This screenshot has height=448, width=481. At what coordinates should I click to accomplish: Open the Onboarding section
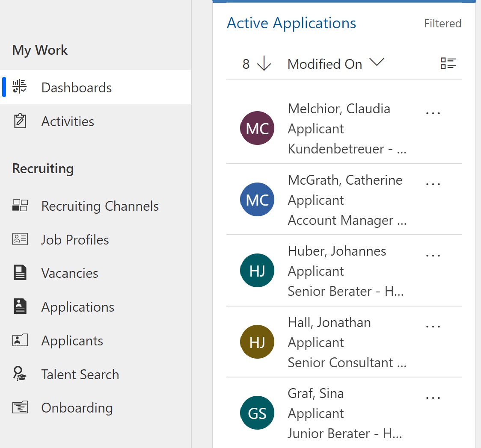click(77, 408)
